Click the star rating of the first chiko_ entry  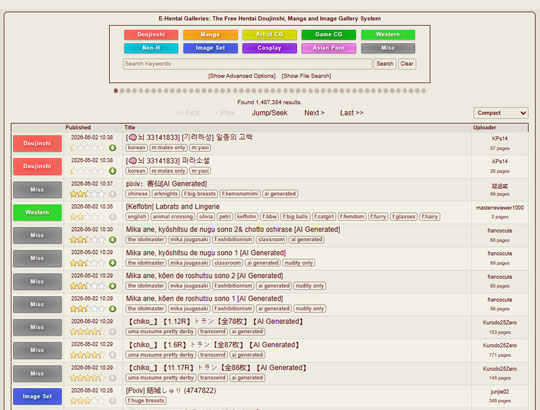pos(87,332)
